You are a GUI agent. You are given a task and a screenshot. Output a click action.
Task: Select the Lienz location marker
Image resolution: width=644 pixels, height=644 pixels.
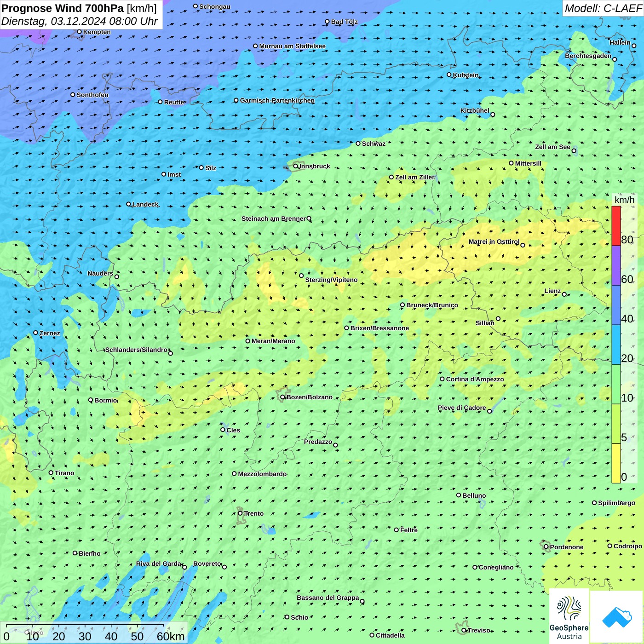564,294
